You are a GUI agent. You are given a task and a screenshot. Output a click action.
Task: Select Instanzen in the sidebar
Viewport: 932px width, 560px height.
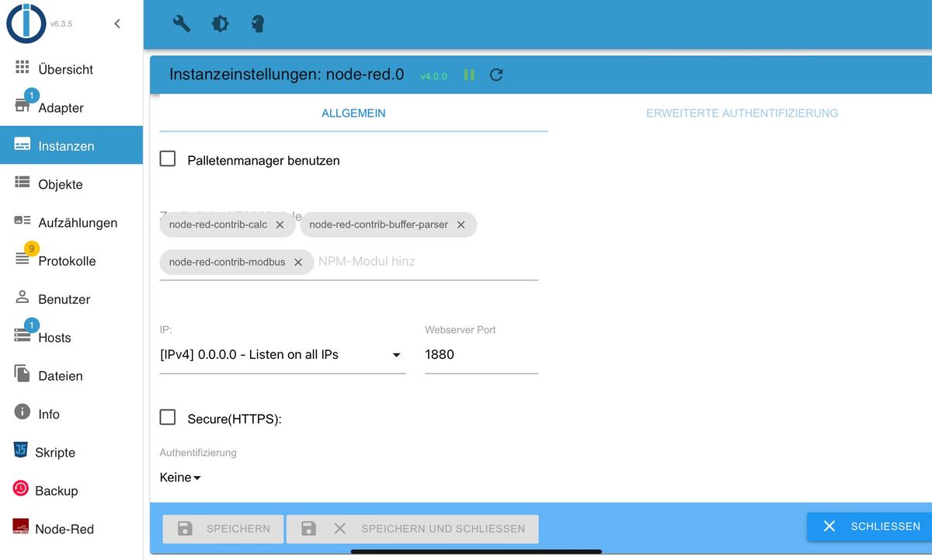pos(71,145)
